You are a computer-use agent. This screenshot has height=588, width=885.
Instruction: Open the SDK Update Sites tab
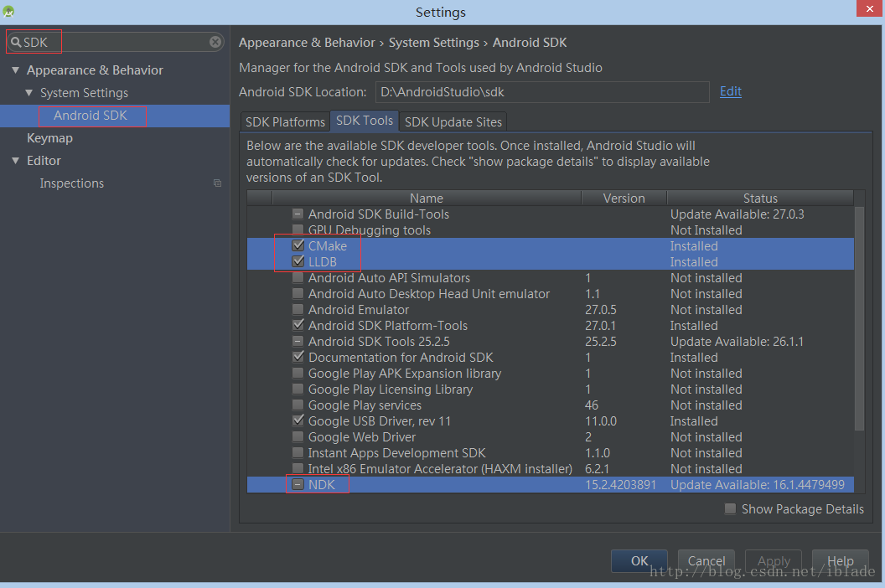click(453, 122)
